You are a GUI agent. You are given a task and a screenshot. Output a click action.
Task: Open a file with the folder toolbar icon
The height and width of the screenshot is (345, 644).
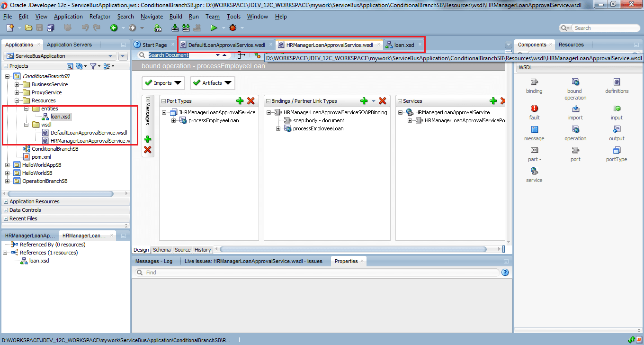pos(28,27)
